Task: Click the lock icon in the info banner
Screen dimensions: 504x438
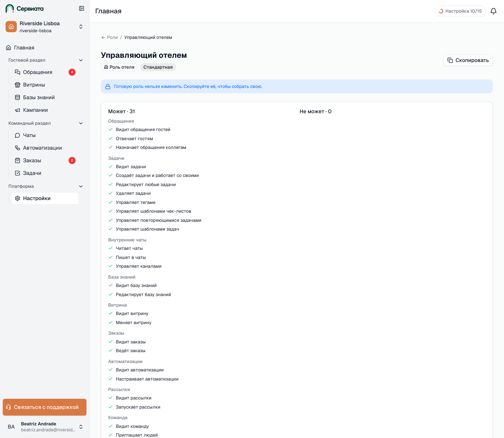Action: [108, 87]
